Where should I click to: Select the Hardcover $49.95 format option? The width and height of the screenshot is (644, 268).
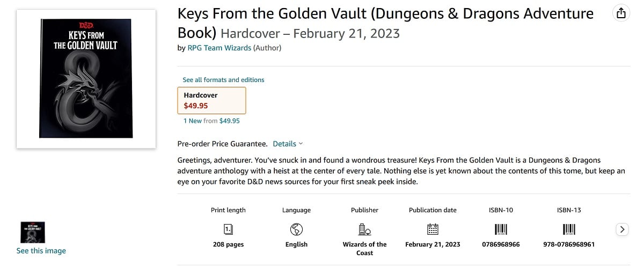point(211,100)
